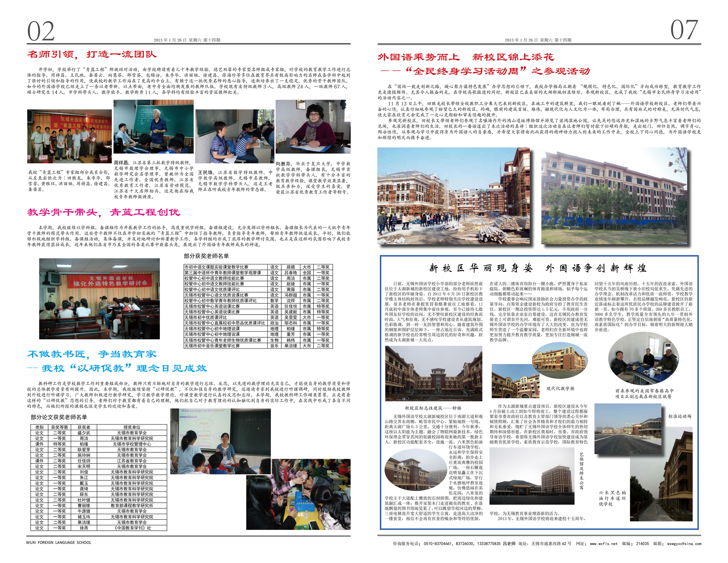The image size is (728, 563).
Task: Click the photo of the new campus building behind a lawn
Action: click(614, 196)
